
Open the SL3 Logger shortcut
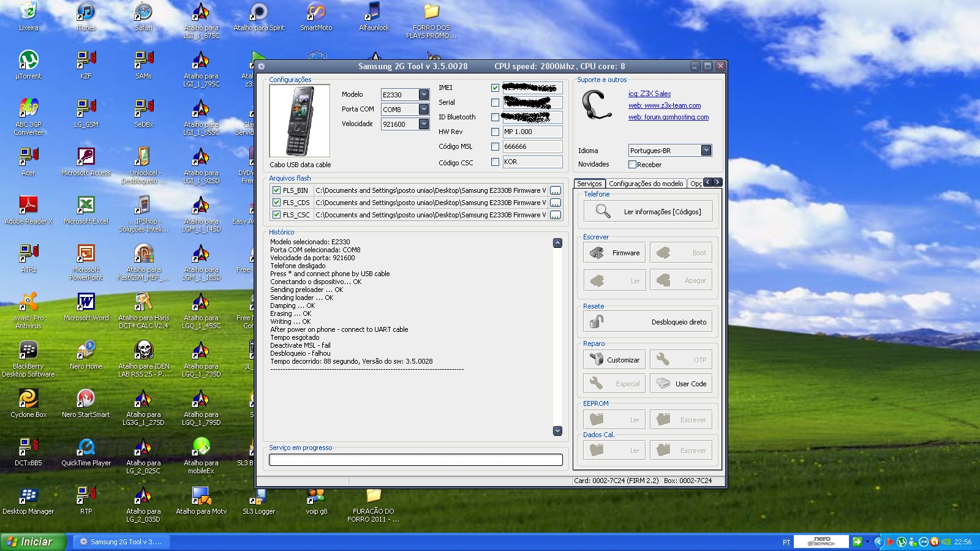tap(258, 502)
